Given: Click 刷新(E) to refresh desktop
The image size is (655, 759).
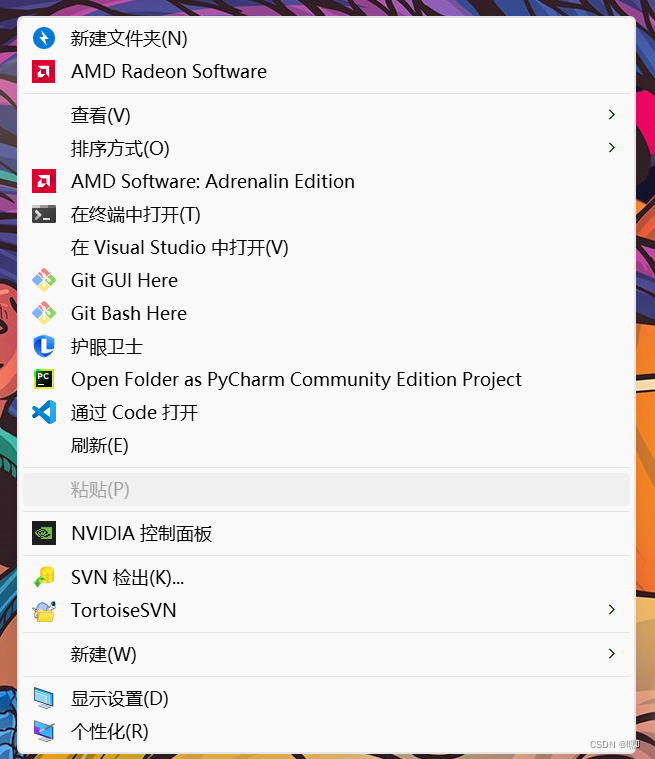Looking at the screenshot, I should click(326, 445).
